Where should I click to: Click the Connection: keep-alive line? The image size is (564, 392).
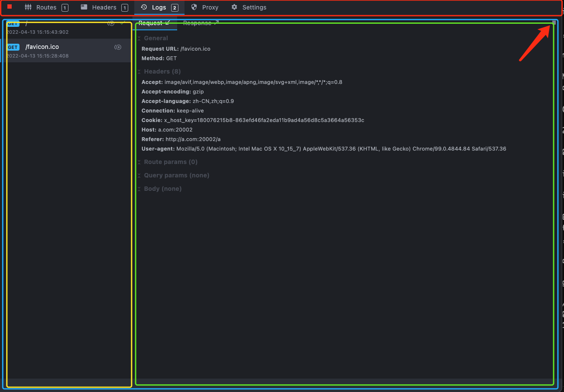[172, 111]
